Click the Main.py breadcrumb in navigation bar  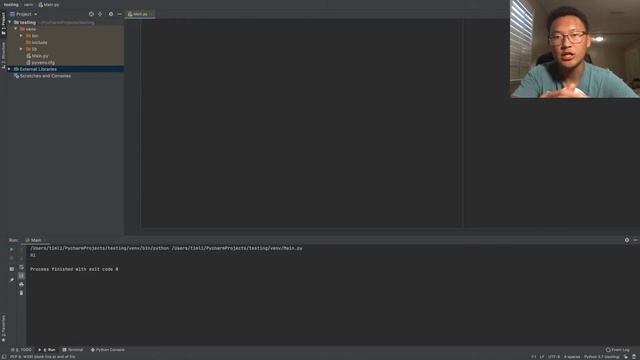49,4
